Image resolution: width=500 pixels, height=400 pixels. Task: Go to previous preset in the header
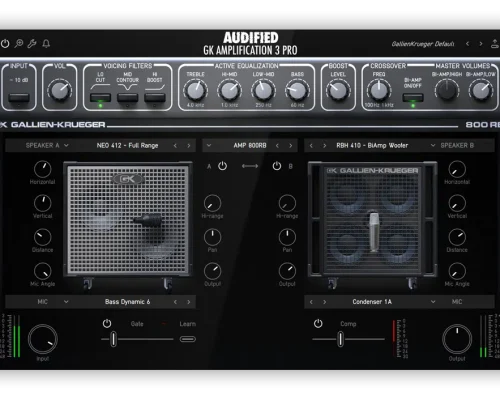coord(468,44)
